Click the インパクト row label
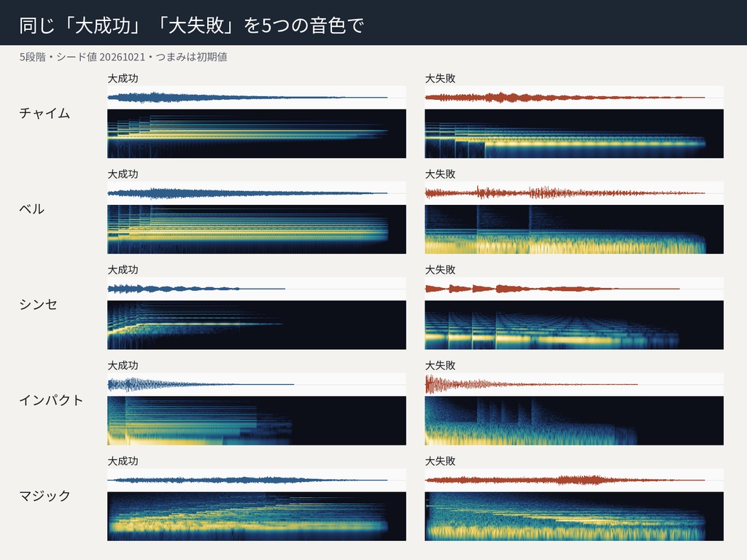 coord(51,400)
